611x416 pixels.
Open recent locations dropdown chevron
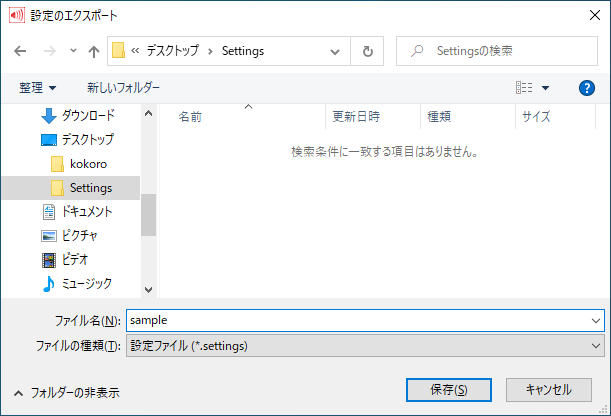point(73,51)
